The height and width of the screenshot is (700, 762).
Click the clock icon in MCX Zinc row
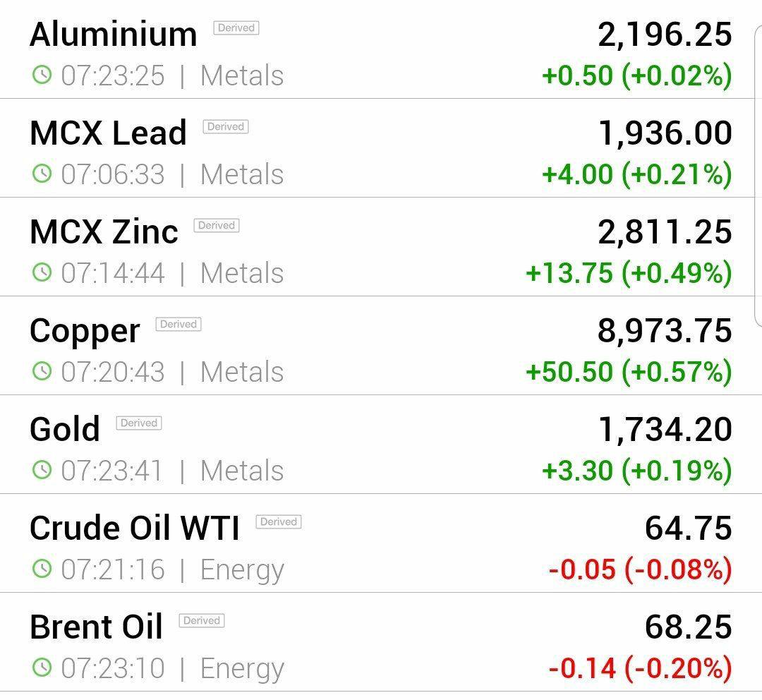42,272
